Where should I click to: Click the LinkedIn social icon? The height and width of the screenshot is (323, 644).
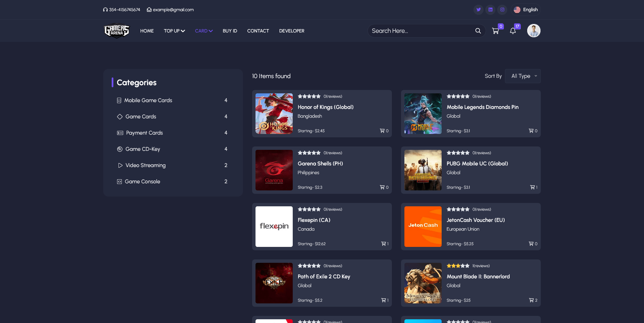point(490,10)
